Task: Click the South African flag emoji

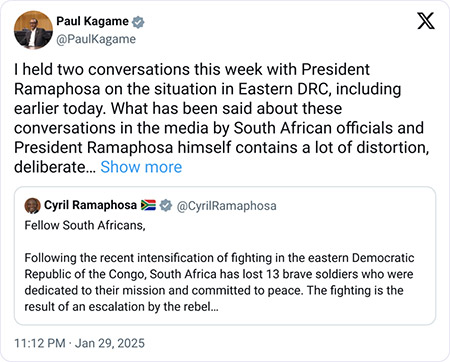Action: pyautogui.click(x=148, y=205)
